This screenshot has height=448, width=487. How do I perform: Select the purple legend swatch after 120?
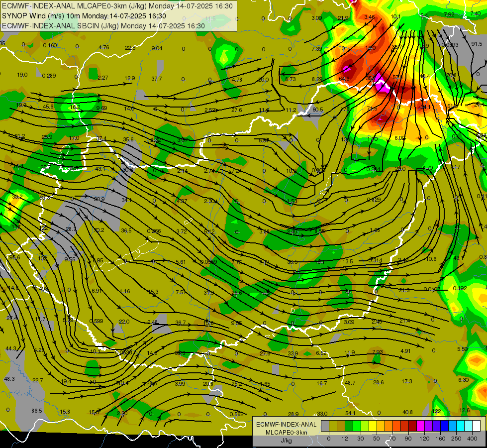[x=429, y=426]
